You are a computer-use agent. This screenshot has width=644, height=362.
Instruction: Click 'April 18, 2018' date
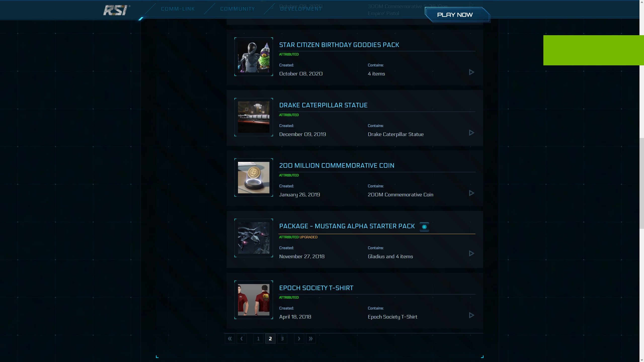click(x=295, y=317)
